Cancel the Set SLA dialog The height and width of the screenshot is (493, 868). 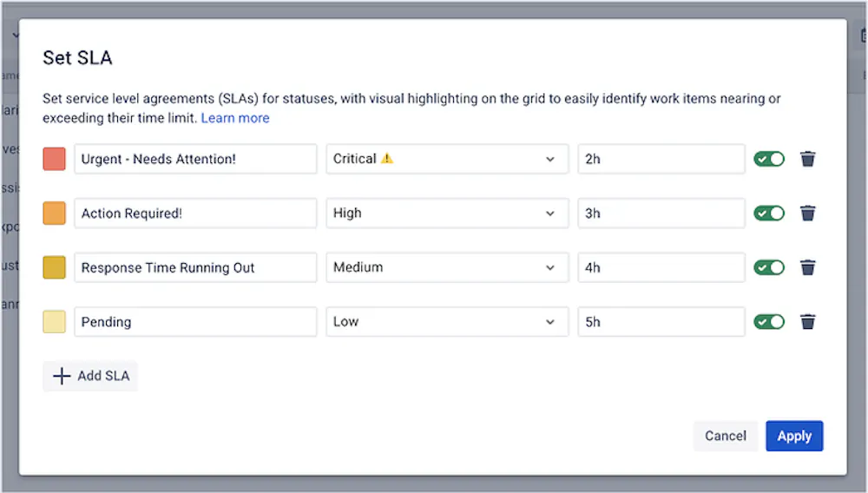[x=726, y=436]
